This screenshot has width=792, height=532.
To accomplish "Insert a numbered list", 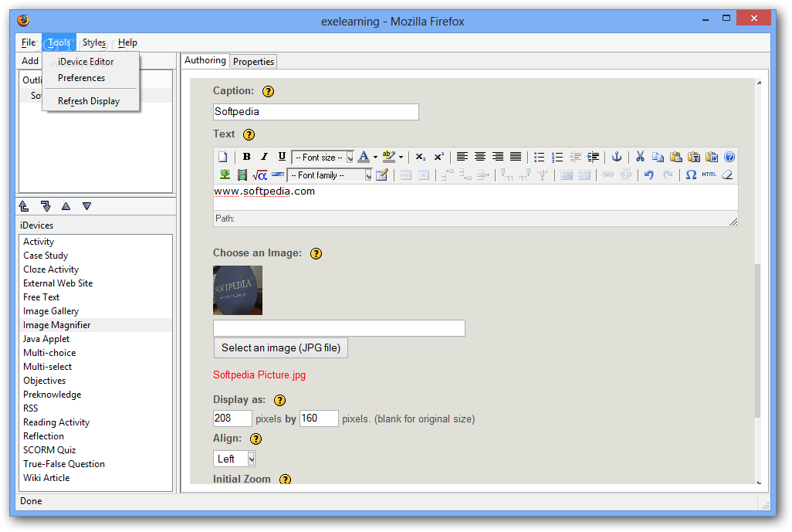I will click(557, 157).
